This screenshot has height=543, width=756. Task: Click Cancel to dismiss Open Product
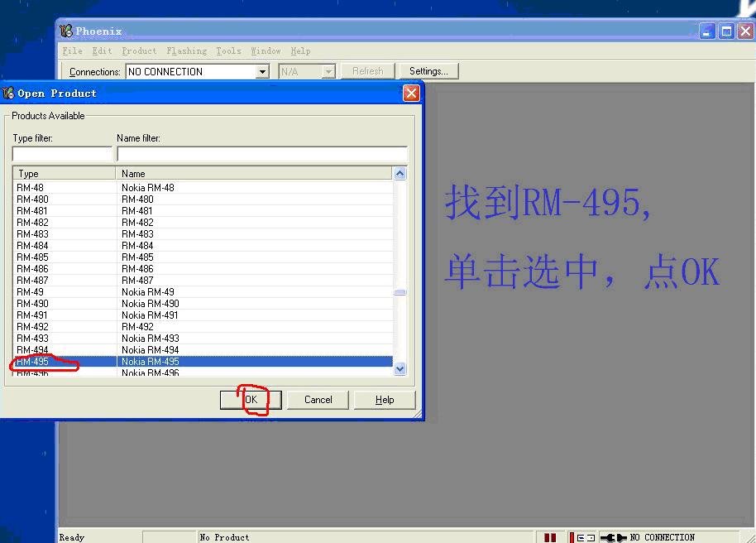(x=318, y=400)
